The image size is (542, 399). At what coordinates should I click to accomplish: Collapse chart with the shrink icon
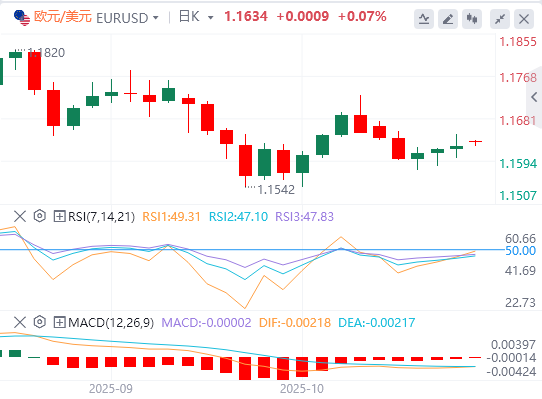coord(500,19)
